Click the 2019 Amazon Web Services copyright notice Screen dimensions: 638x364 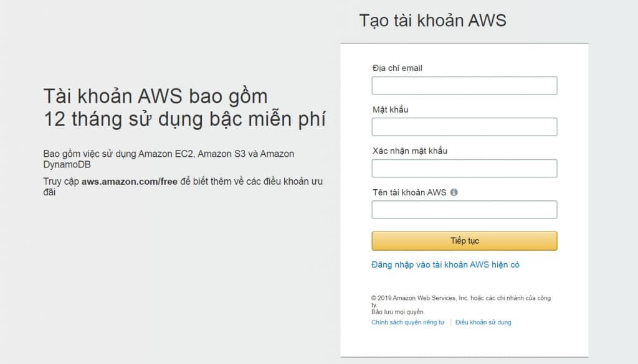tap(460, 301)
